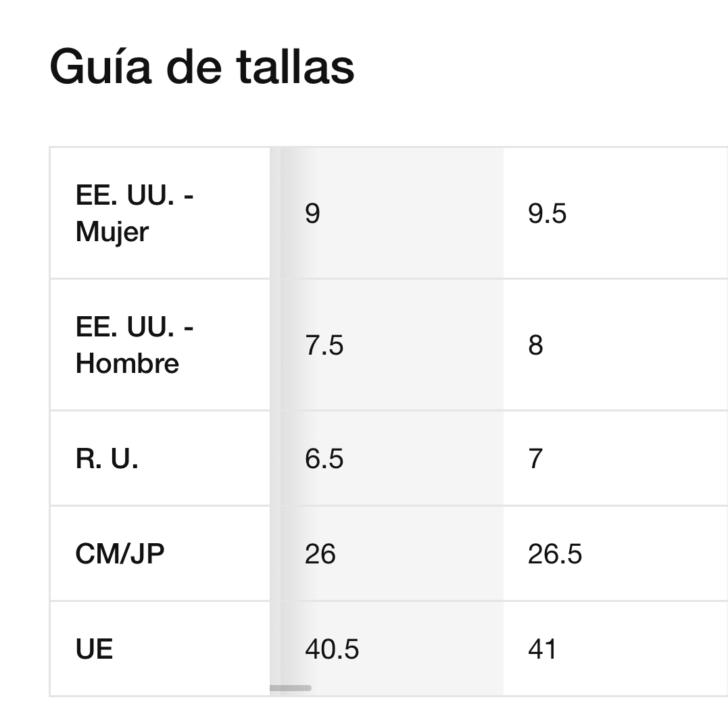Viewport: 728px width, 708px height.
Task: Select women's US size 9.5 cell
Action: coord(616,213)
